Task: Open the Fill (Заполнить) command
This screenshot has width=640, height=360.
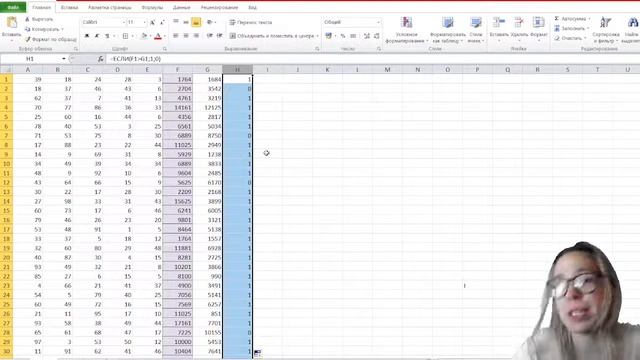Action: coord(571,28)
